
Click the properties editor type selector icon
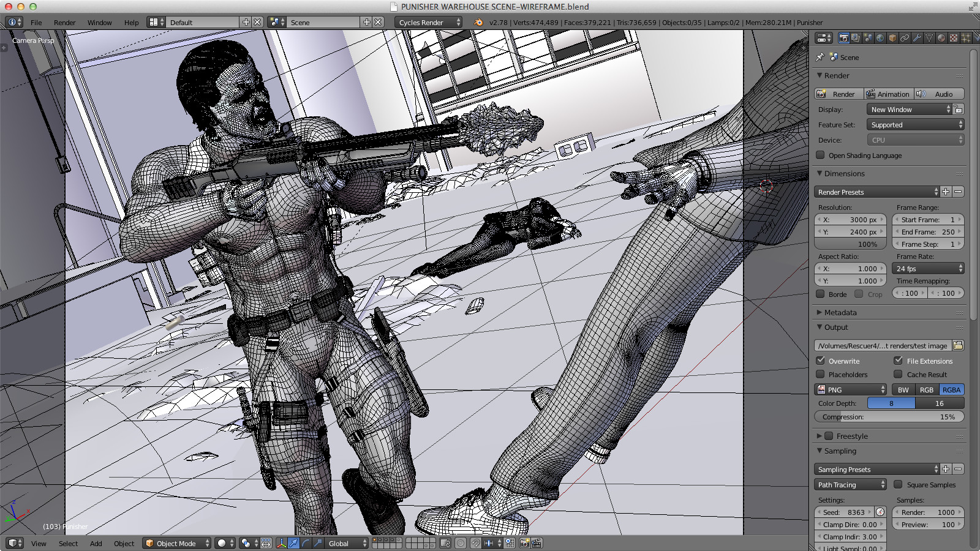tap(824, 38)
